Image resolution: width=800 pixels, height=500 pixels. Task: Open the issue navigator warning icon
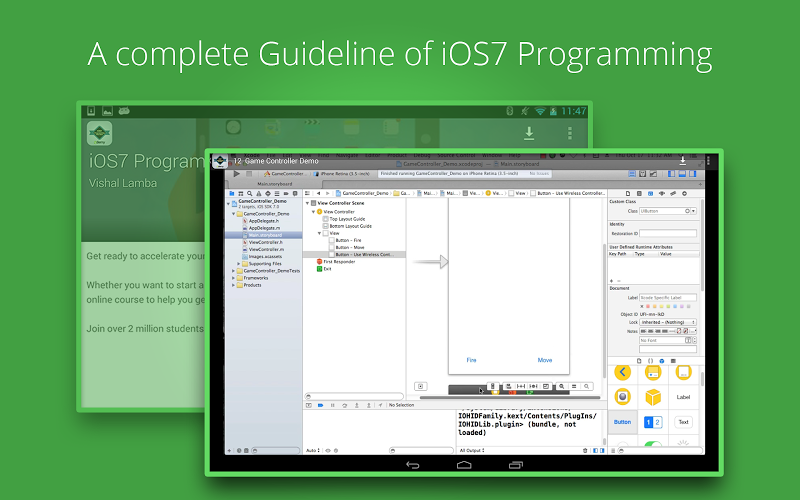[259, 193]
